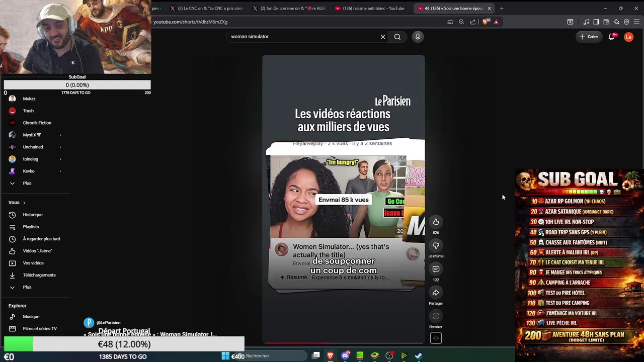The image size is (644, 362).
Task: Open Unchained subscription channel
Action: (33, 147)
